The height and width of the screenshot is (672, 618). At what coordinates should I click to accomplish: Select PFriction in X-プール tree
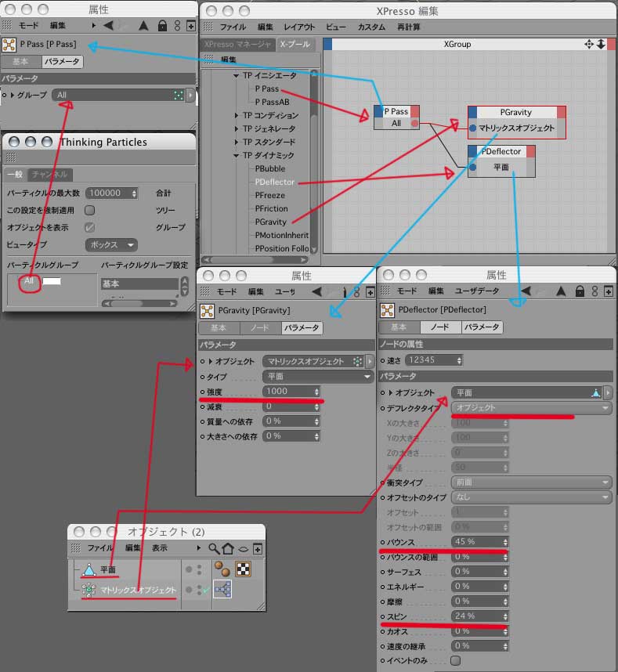[x=271, y=208]
